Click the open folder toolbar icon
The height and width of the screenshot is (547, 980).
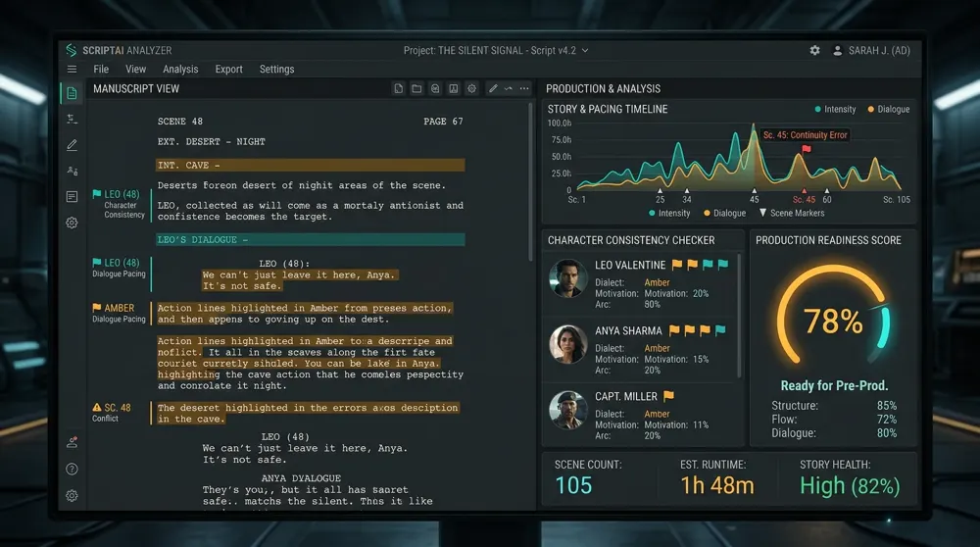[x=416, y=89]
